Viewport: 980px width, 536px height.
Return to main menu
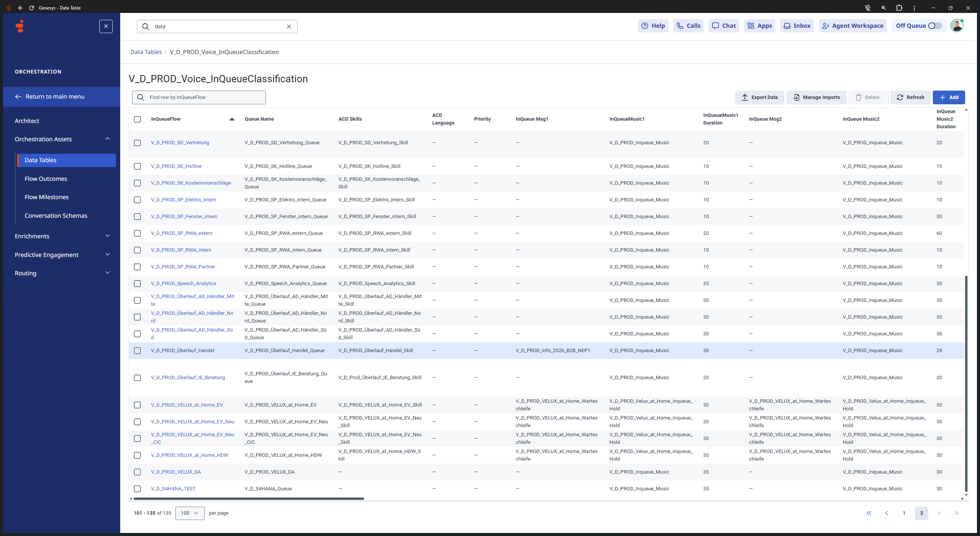62,97
